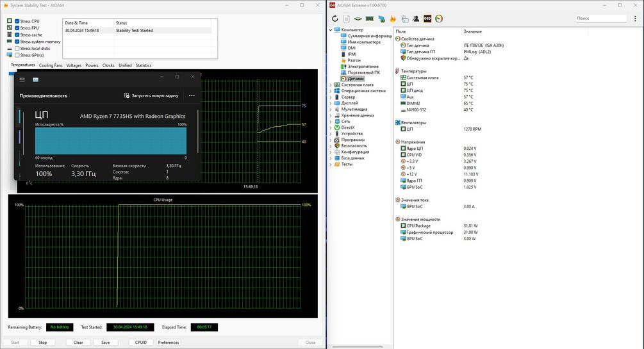Uncheck the Stress CPU checkbox

17,21
